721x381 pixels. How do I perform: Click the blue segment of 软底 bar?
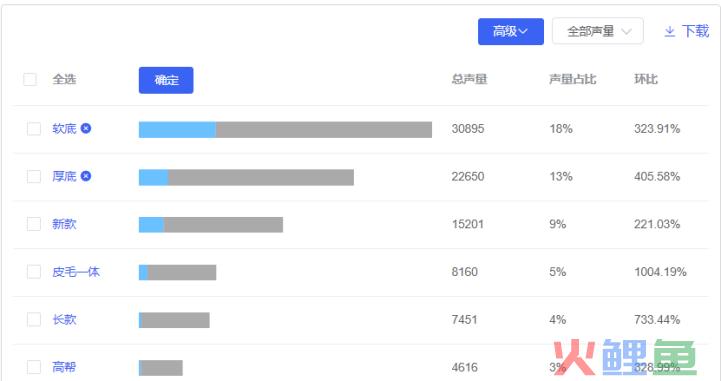click(x=177, y=130)
